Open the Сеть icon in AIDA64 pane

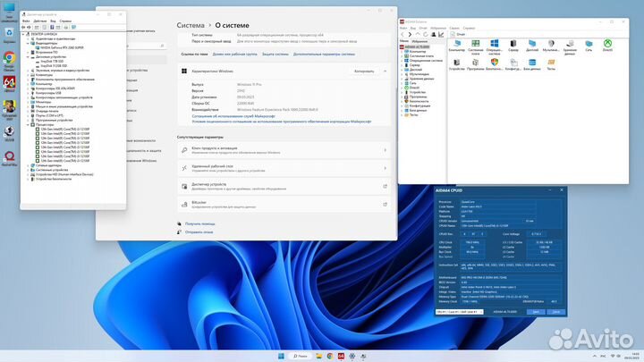pos(589,44)
